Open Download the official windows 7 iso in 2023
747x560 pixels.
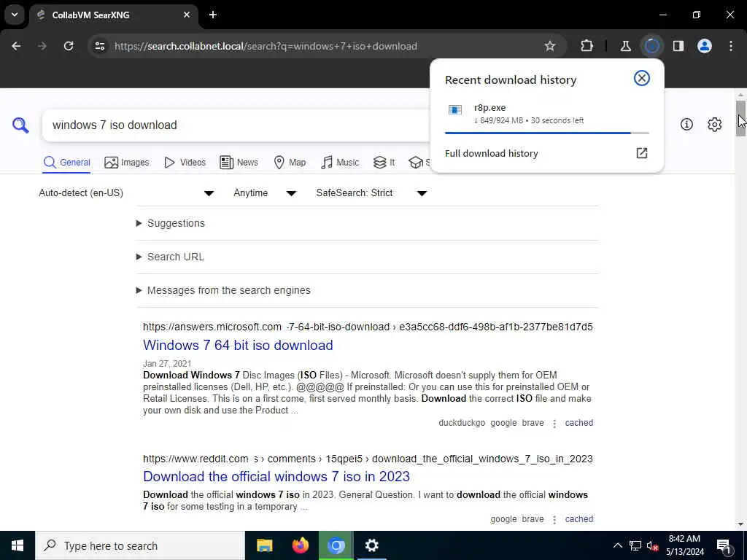tap(276, 476)
